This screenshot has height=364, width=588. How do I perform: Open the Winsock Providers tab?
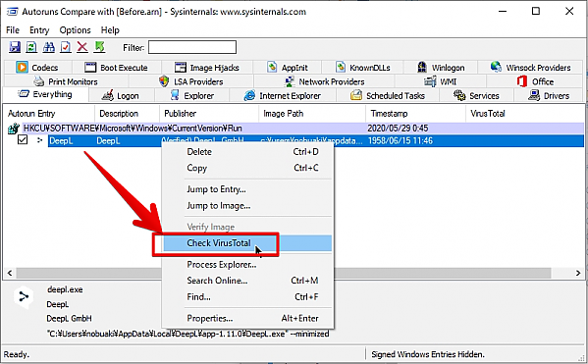531,68
